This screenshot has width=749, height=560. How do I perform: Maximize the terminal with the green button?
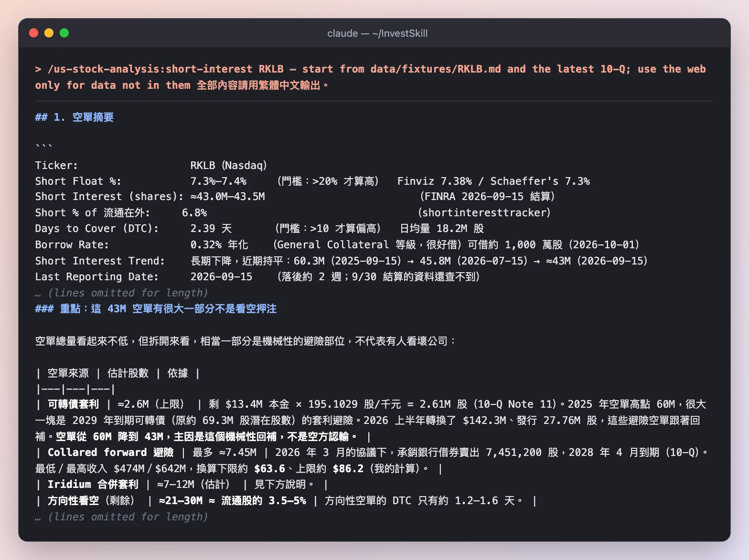pos(64,33)
